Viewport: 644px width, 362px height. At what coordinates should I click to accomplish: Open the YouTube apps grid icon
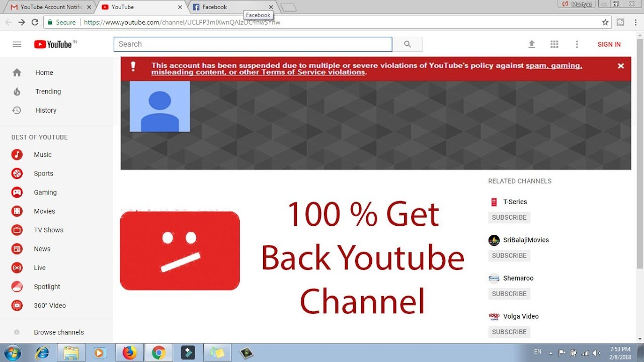point(554,44)
